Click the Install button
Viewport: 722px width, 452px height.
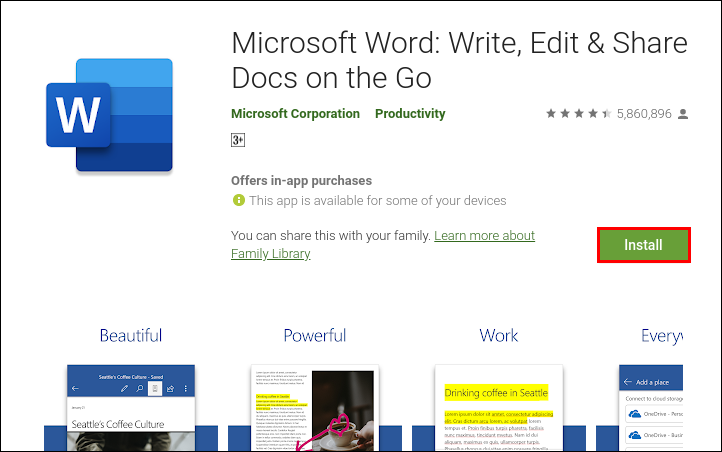pyautogui.click(x=643, y=245)
